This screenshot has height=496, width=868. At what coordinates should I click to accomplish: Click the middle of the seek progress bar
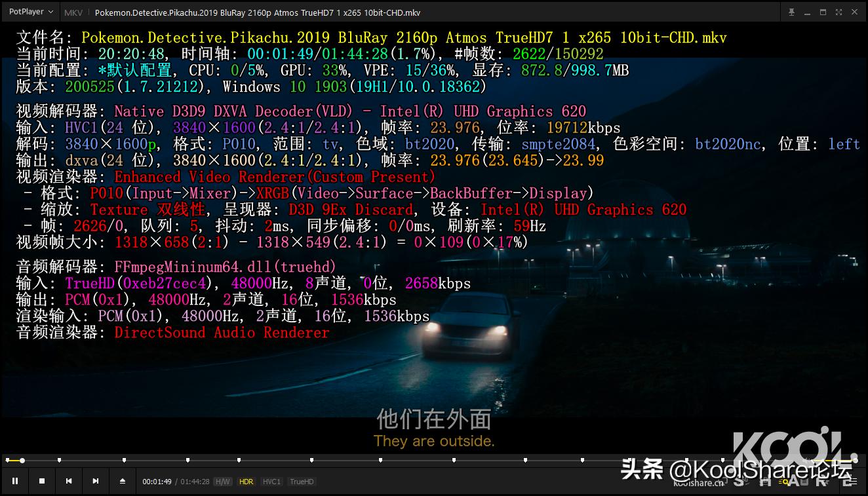tap(434, 461)
